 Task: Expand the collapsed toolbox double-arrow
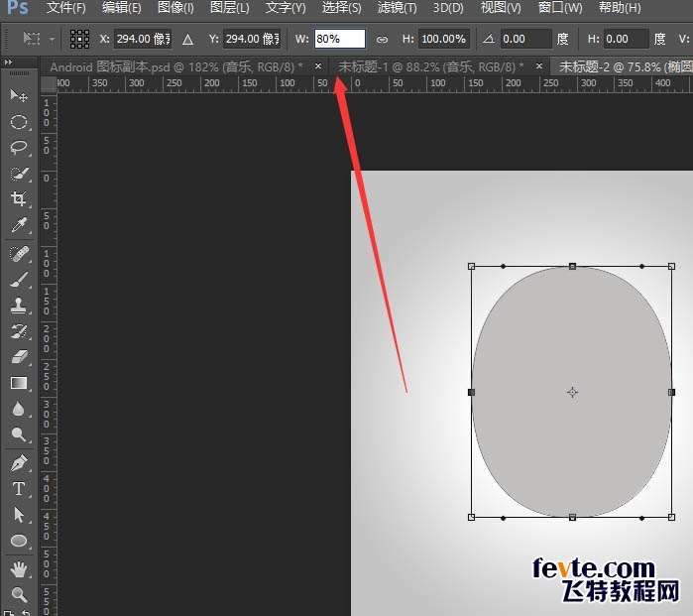pos(10,62)
